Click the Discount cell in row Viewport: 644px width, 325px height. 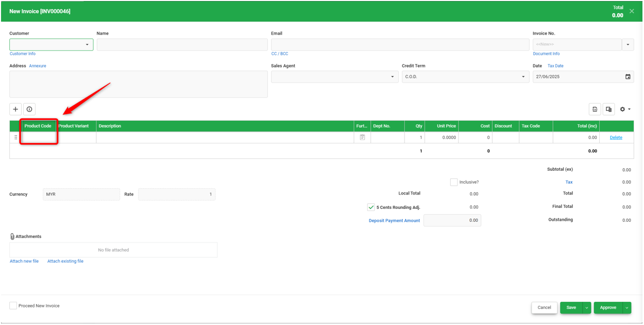point(505,138)
